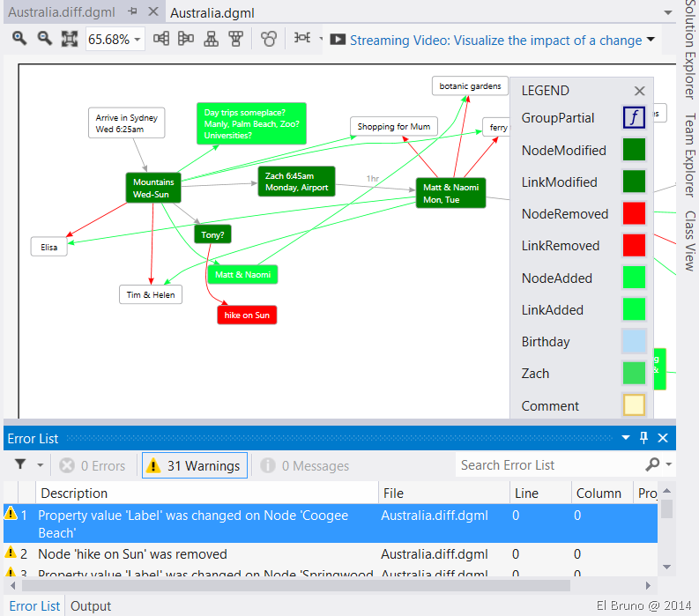699x616 pixels.
Task: Open the Streaming Video impact link
Action: coord(495,40)
